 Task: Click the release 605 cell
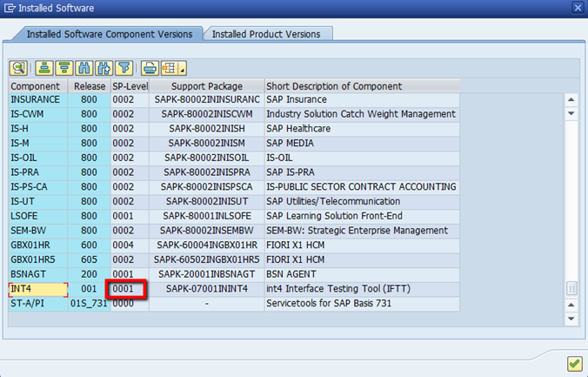pyautogui.click(x=90, y=259)
